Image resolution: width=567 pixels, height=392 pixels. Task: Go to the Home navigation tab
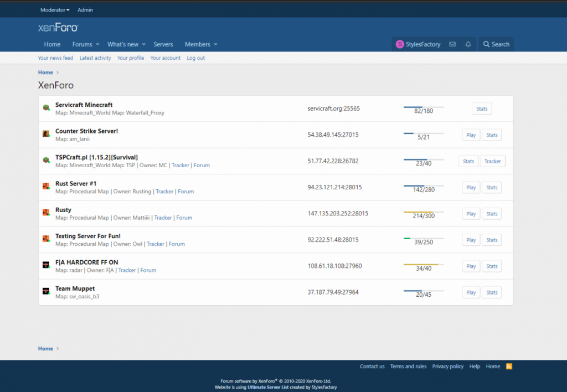52,44
